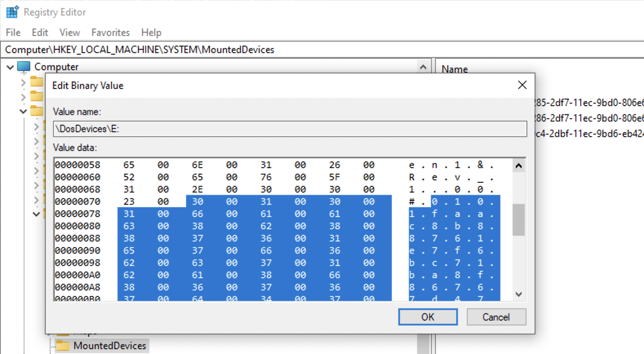Select value ending 86-2df7-11ec-9bd0 in list

click(590, 118)
